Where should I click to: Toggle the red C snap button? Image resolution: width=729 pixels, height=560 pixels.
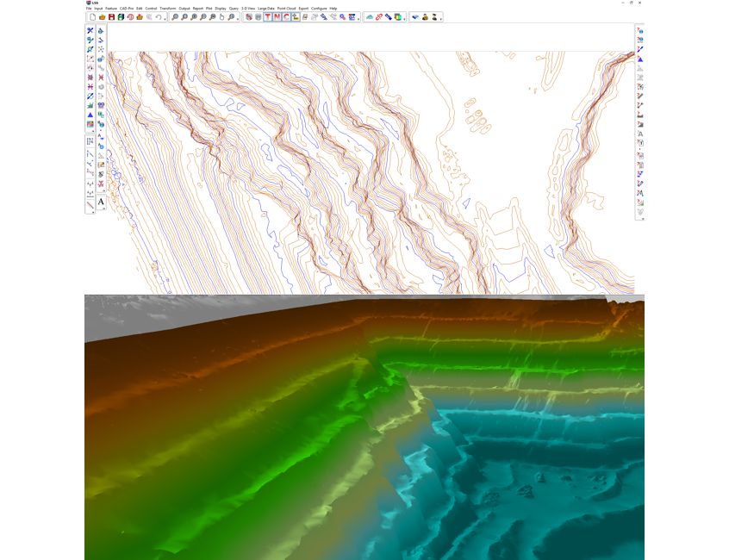[286, 17]
